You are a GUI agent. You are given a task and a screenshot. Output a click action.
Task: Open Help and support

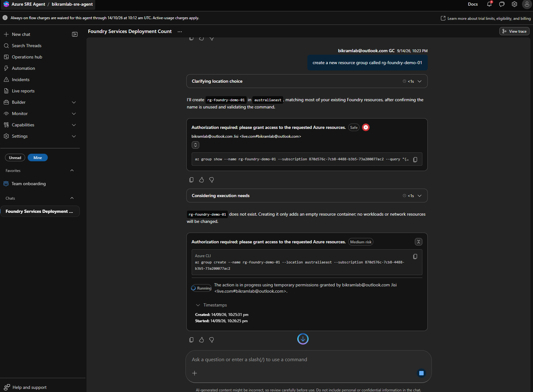[25, 387]
